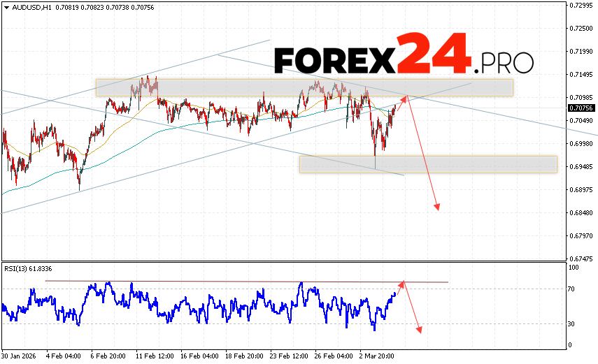Click the red upward arrowhead near resistance zone
Screen dimensions: 598x364
coord(405,96)
